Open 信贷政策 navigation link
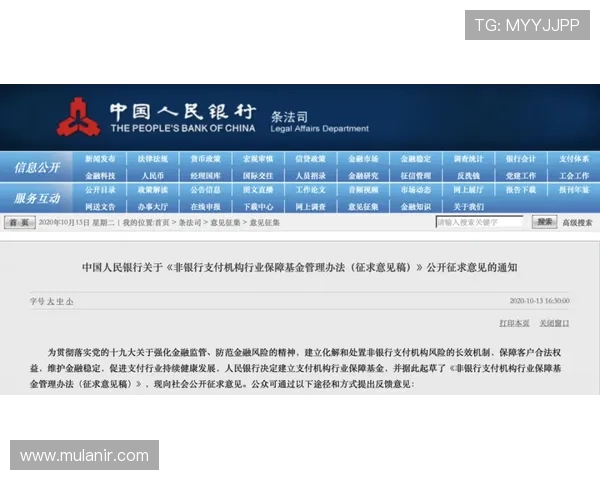This screenshot has width=600, height=480. coord(311,159)
